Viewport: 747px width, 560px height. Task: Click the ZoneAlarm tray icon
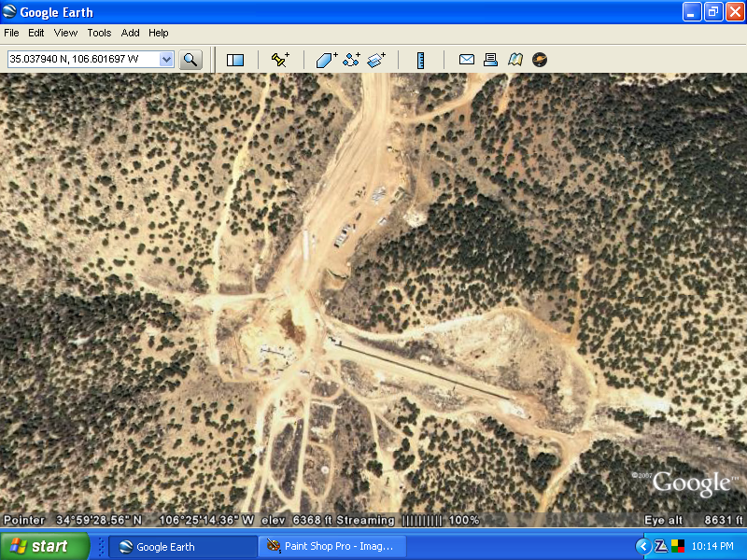tap(661, 546)
